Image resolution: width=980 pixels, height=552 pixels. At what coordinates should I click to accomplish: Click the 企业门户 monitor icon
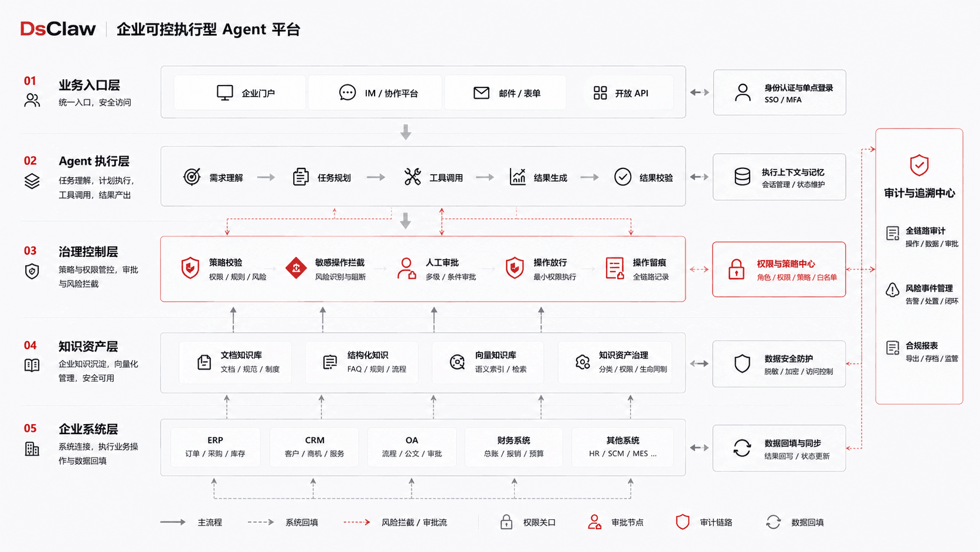click(224, 93)
